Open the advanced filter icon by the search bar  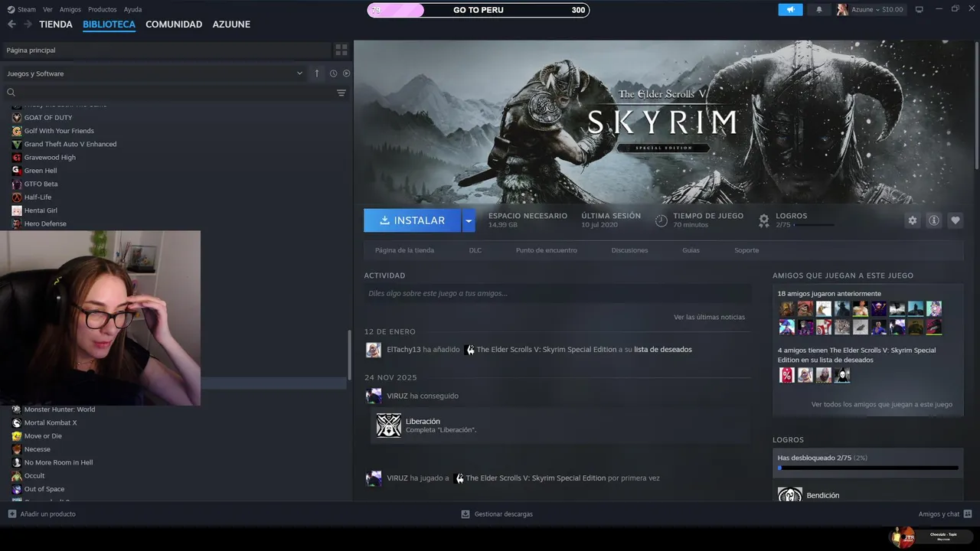point(341,93)
